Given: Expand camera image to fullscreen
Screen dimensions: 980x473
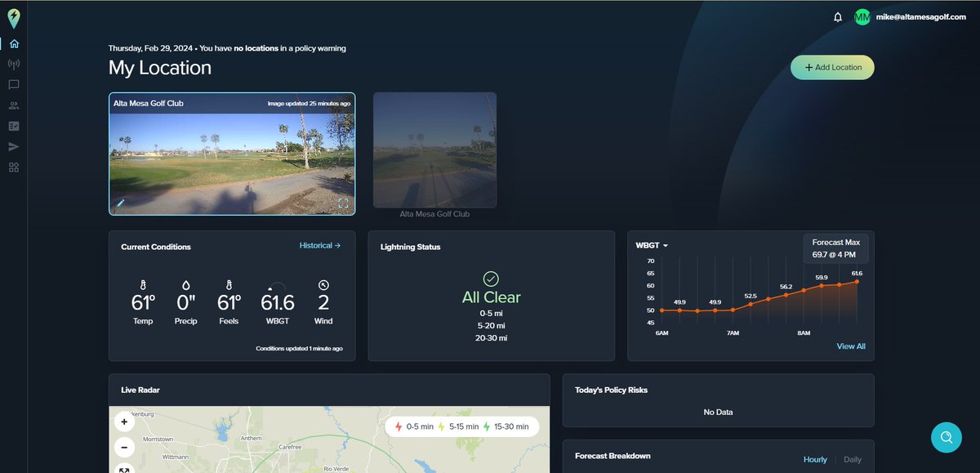Looking at the screenshot, I should tap(343, 203).
